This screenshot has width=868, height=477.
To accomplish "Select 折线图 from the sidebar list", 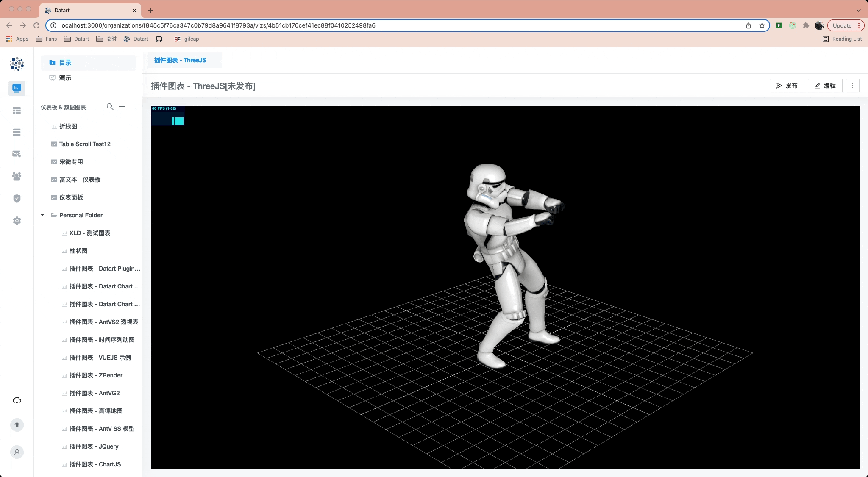I will pyautogui.click(x=68, y=126).
